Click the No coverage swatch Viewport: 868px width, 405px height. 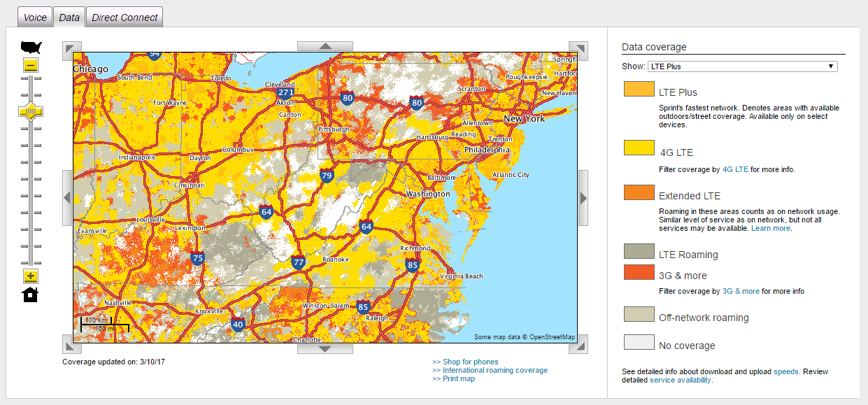pos(639,342)
